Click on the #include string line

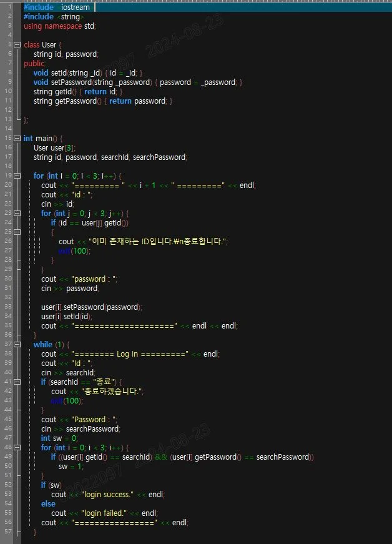tap(54, 17)
